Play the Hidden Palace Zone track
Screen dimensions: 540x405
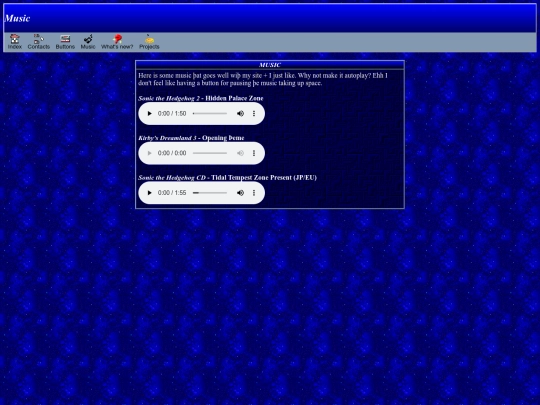tap(149, 113)
